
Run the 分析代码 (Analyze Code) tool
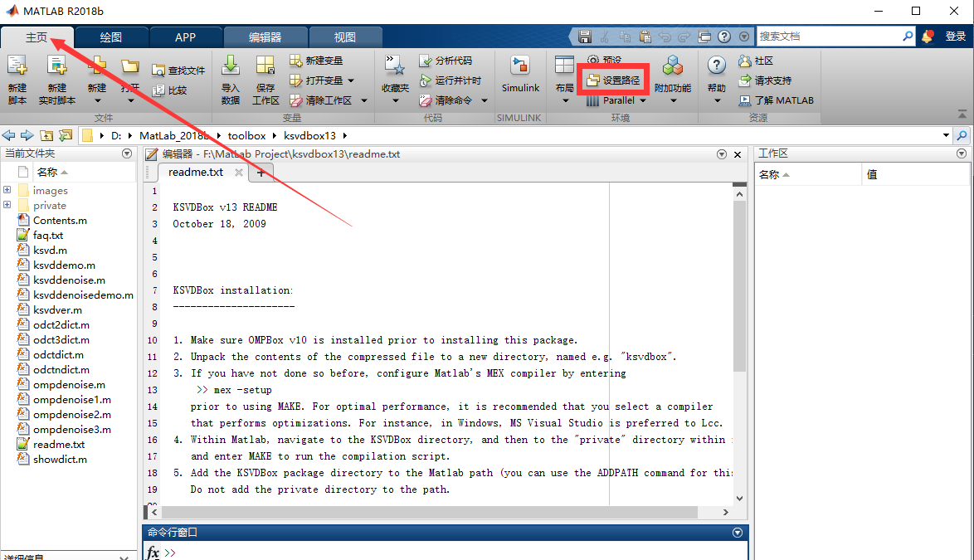pyautogui.click(x=446, y=61)
